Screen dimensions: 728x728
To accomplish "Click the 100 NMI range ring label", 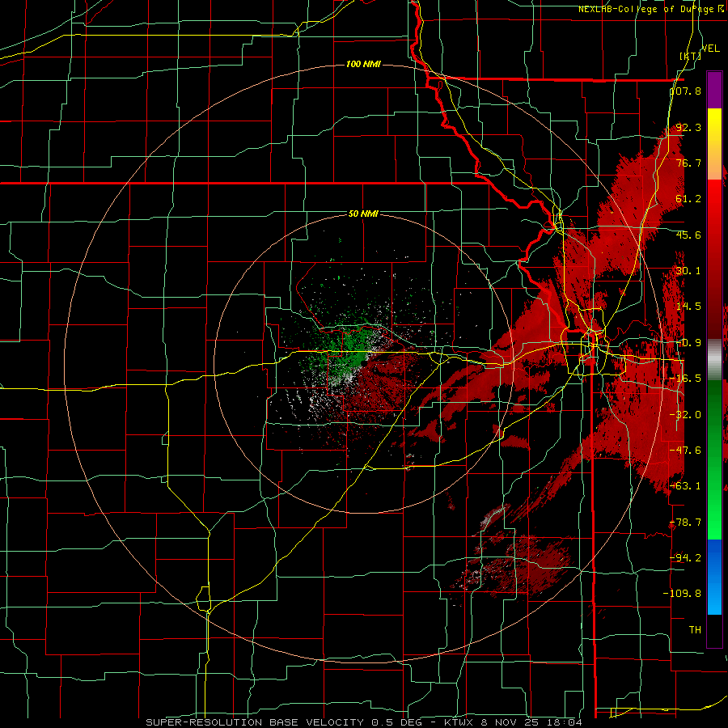I will (363, 64).
